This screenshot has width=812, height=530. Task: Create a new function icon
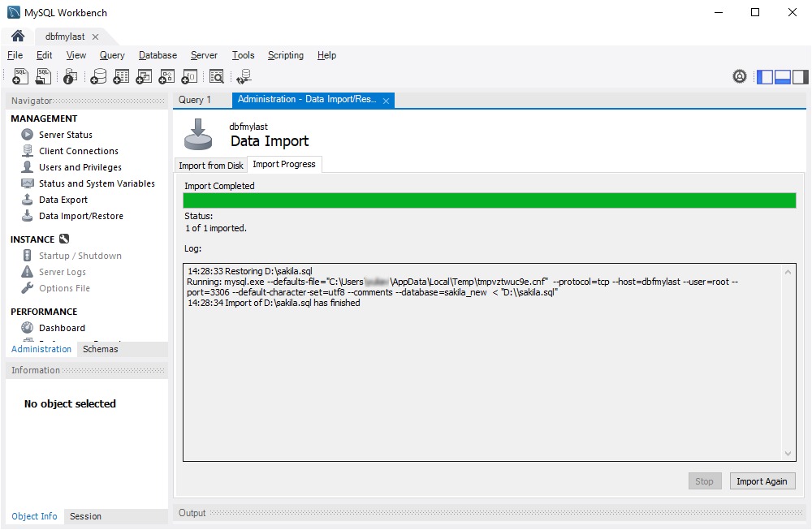(189, 76)
